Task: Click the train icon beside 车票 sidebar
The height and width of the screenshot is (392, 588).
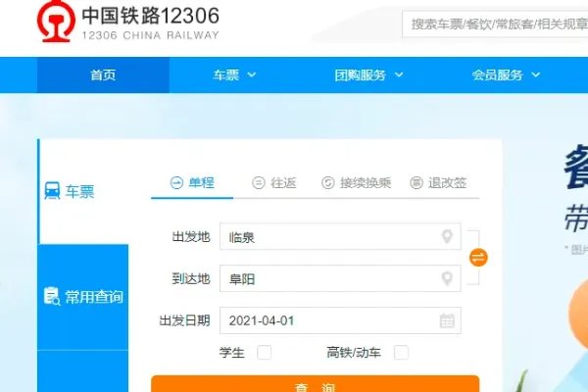Action: tap(52, 190)
